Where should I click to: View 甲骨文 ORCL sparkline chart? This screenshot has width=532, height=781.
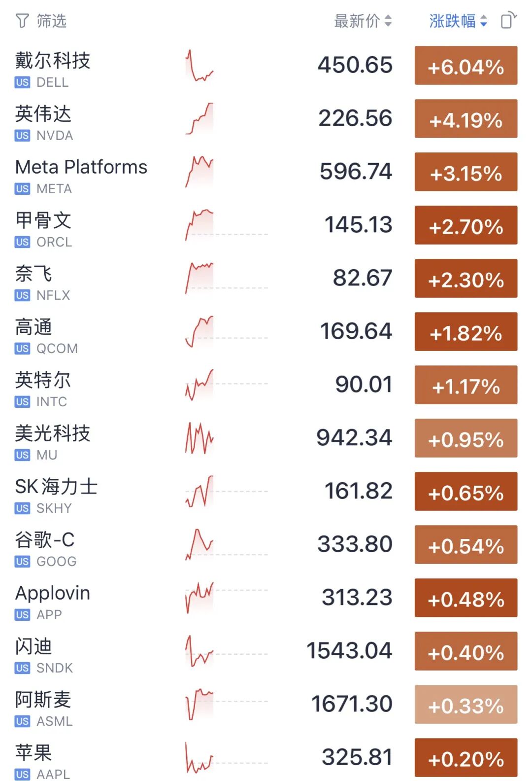(x=199, y=225)
